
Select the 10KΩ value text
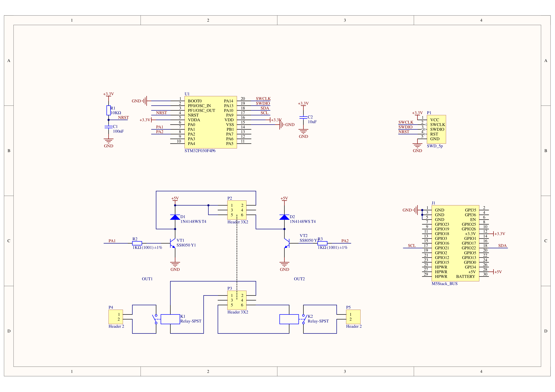[x=116, y=113]
